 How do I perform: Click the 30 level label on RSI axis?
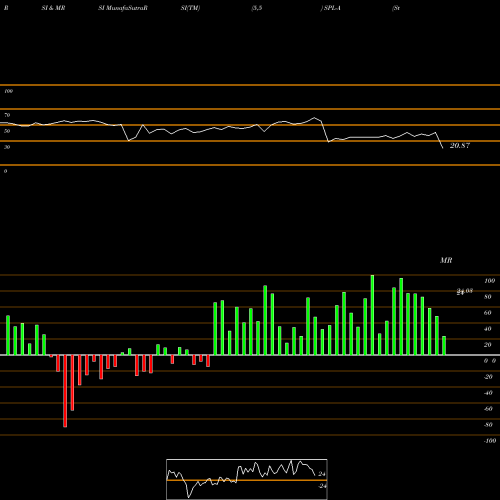(x=7, y=147)
